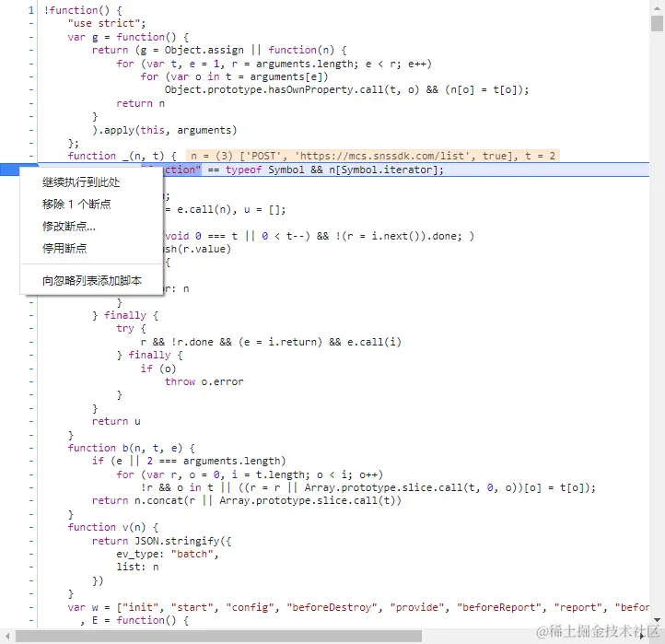Click the horizontal scrollbar thumb
This screenshot has width=665, height=644.
tap(218, 636)
